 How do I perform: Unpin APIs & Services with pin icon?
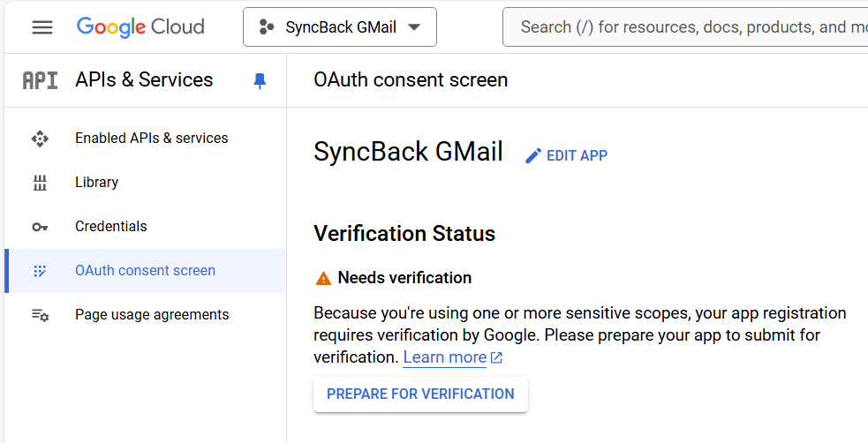260,81
